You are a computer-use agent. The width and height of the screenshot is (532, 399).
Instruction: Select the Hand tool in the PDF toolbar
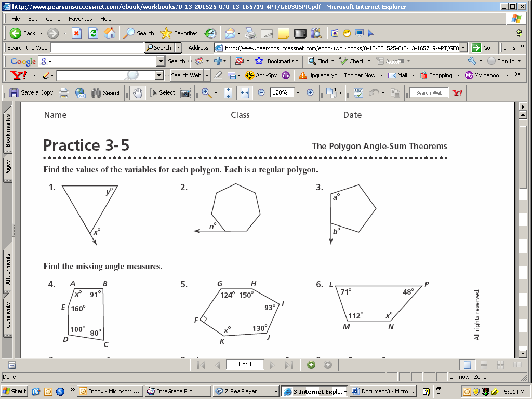pyautogui.click(x=137, y=93)
